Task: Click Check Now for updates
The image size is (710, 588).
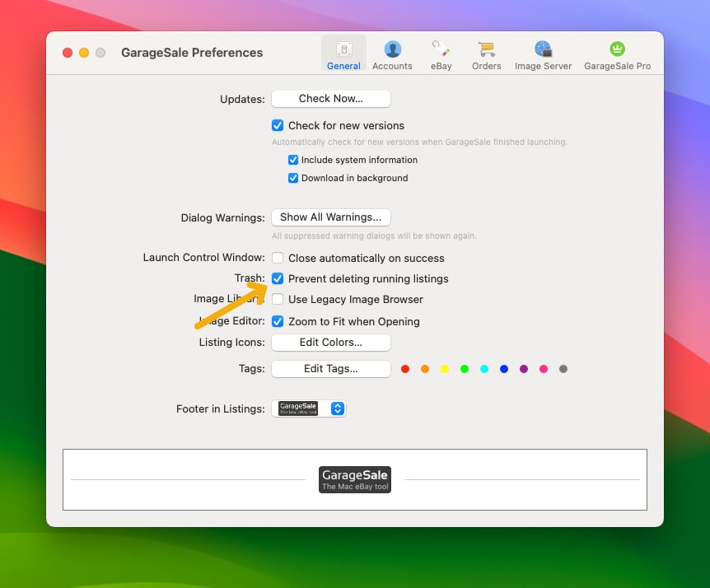Action: [x=331, y=99]
